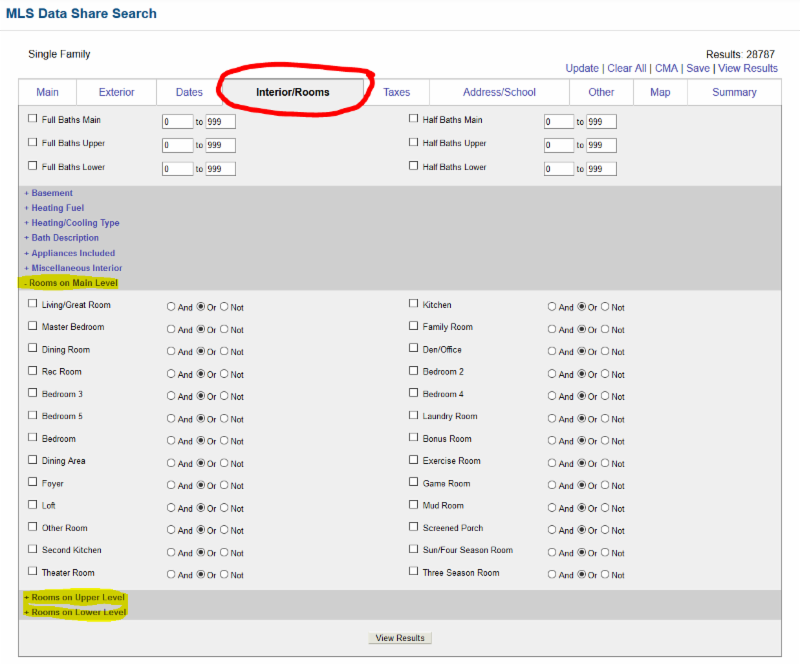800x665 pixels.
Task: Switch to the Exterior tab
Action: (116, 92)
